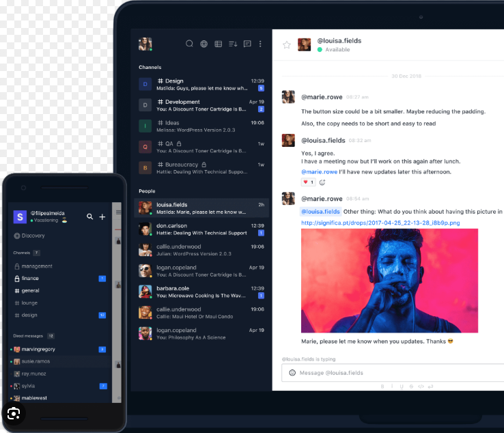Click @louisa.fields username on 08:32 message
Image resolution: width=504 pixels, height=433 pixels.
[323, 141]
